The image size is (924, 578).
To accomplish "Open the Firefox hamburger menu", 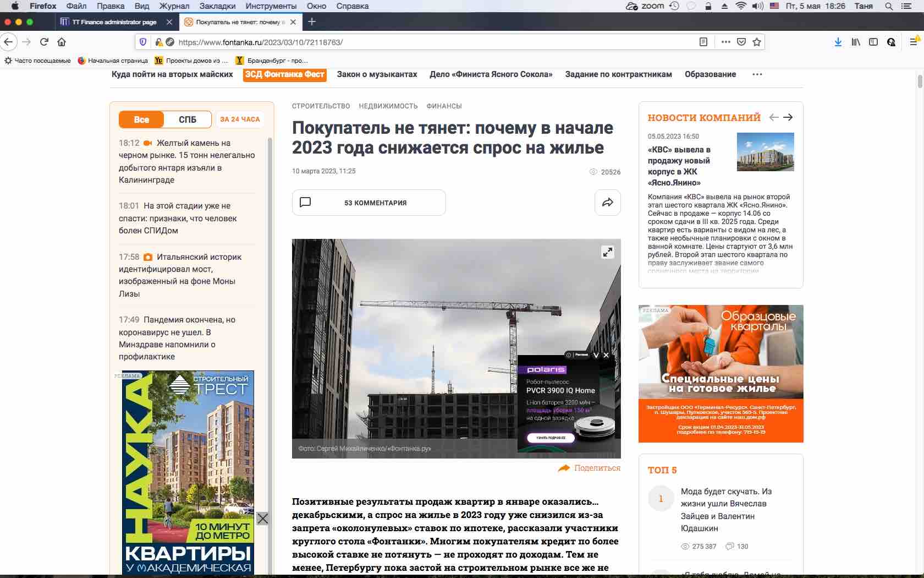I will coord(914,41).
